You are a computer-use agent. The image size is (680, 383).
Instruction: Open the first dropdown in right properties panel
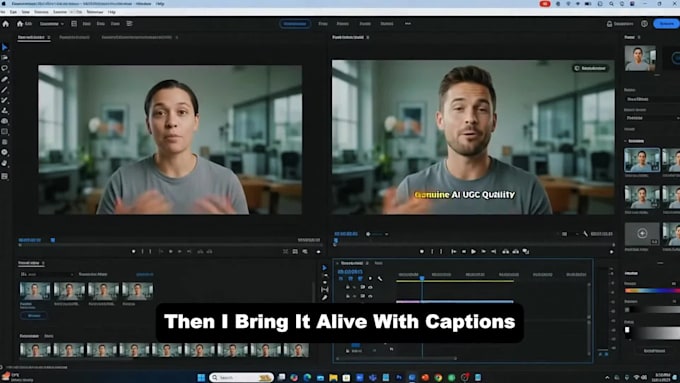click(652, 99)
